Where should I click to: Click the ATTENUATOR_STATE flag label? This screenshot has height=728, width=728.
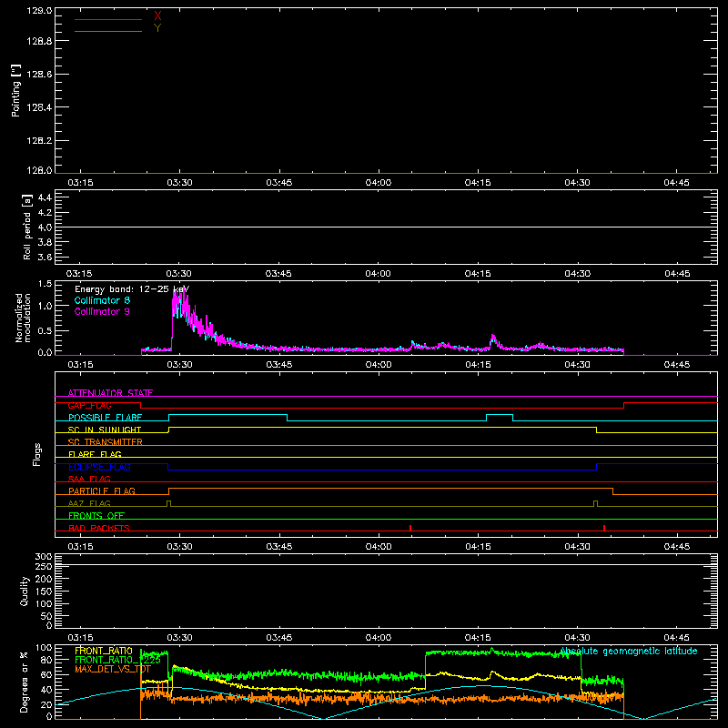[x=110, y=393]
